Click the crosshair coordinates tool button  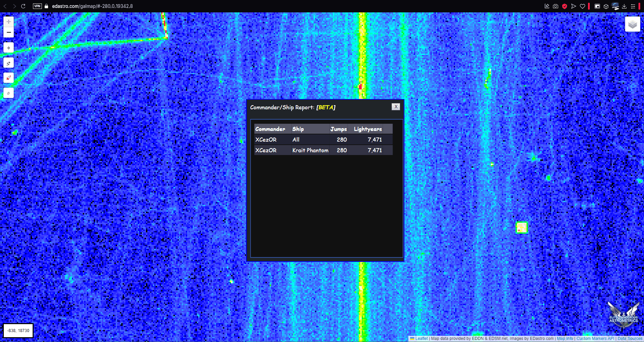(9, 48)
